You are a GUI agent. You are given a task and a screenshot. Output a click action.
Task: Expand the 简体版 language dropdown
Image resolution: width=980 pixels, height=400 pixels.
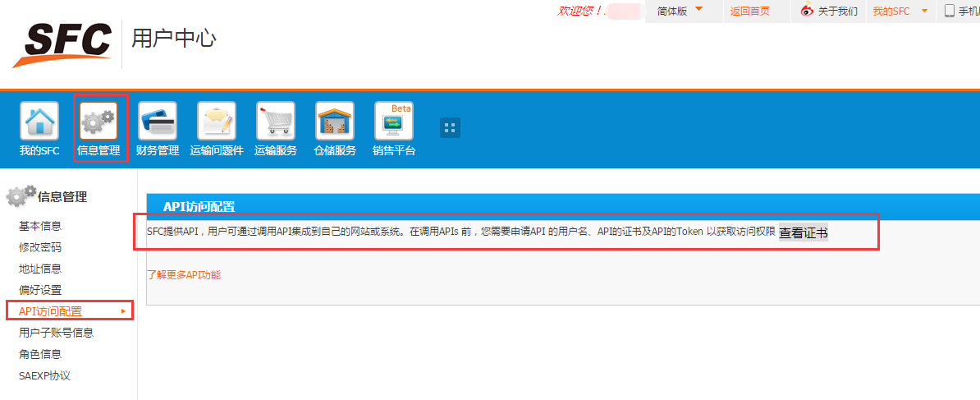(x=698, y=10)
